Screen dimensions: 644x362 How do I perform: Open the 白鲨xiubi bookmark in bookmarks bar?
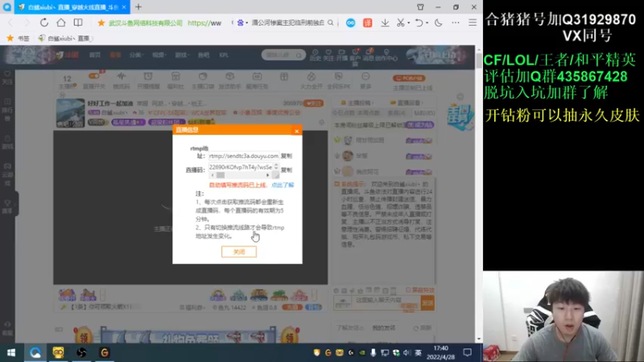coord(65,38)
